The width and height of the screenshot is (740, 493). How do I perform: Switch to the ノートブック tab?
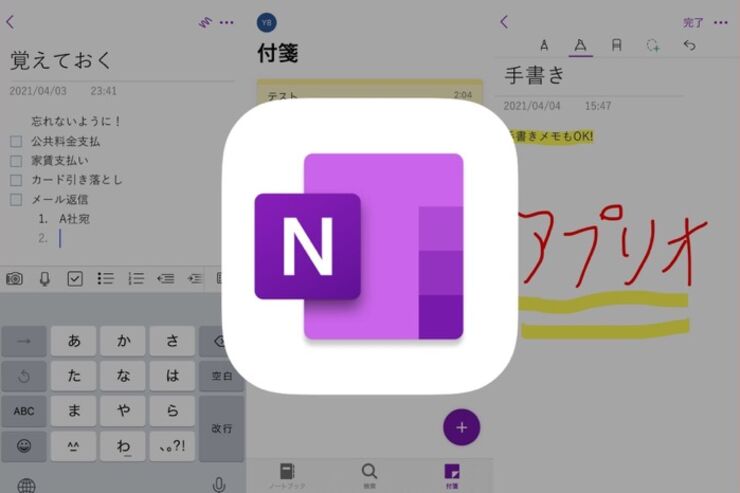click(287, 476)
